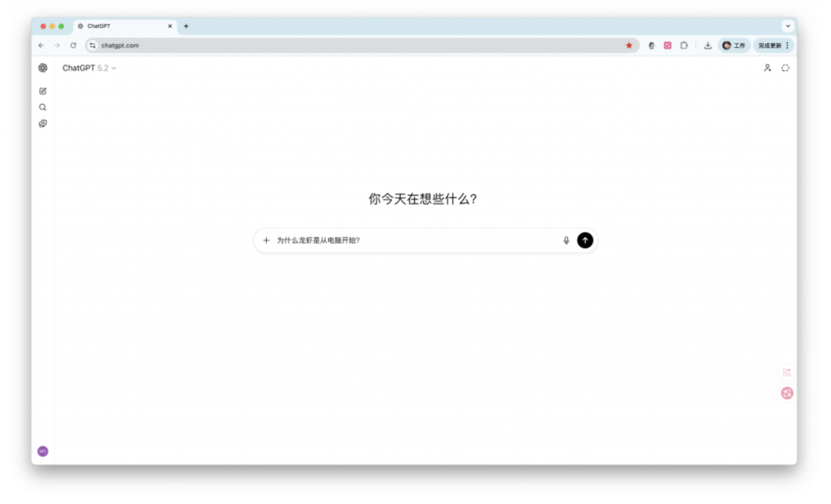Image resolution: width=831 pixels, height=504 pixels.
Task: Open the purple user avatar menu
Action: [43, 452]
